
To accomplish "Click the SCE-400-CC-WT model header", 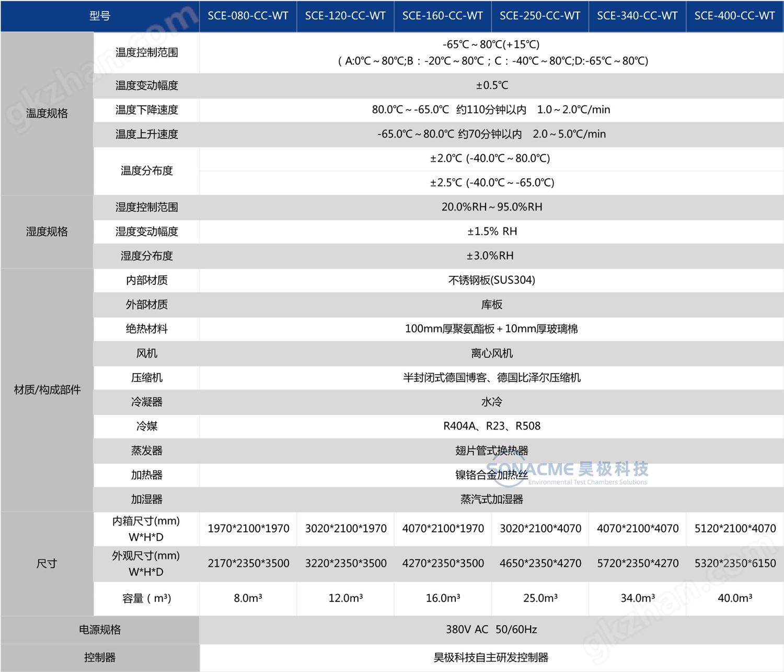I will point(734,16).
